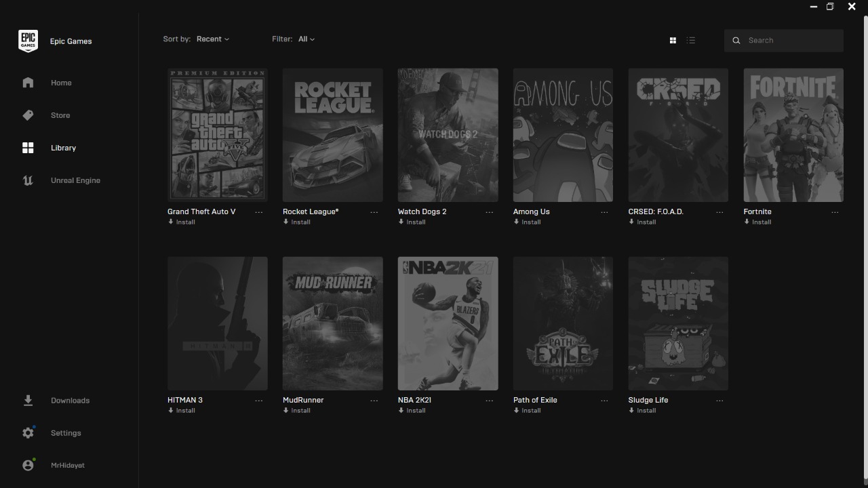Viewport: 868px width, 488px height.
Task: Open Watch Dogs 2 three-dot options
Action: point(490,212)
